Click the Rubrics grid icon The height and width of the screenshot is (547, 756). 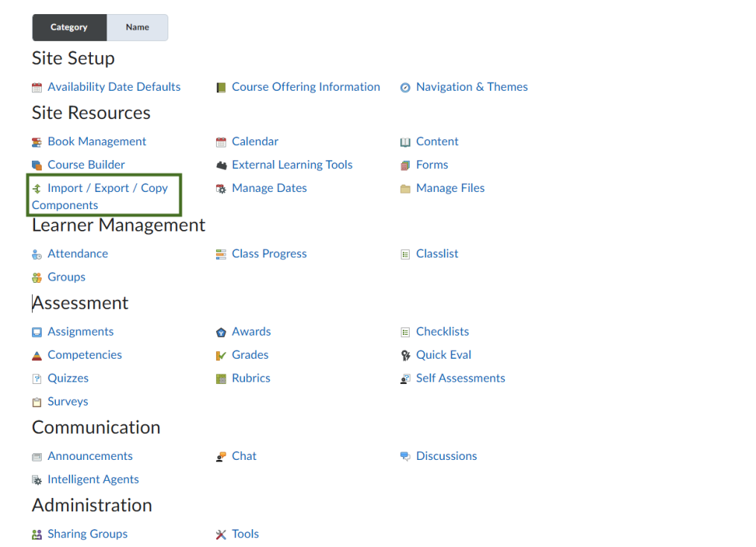(220, 379)
